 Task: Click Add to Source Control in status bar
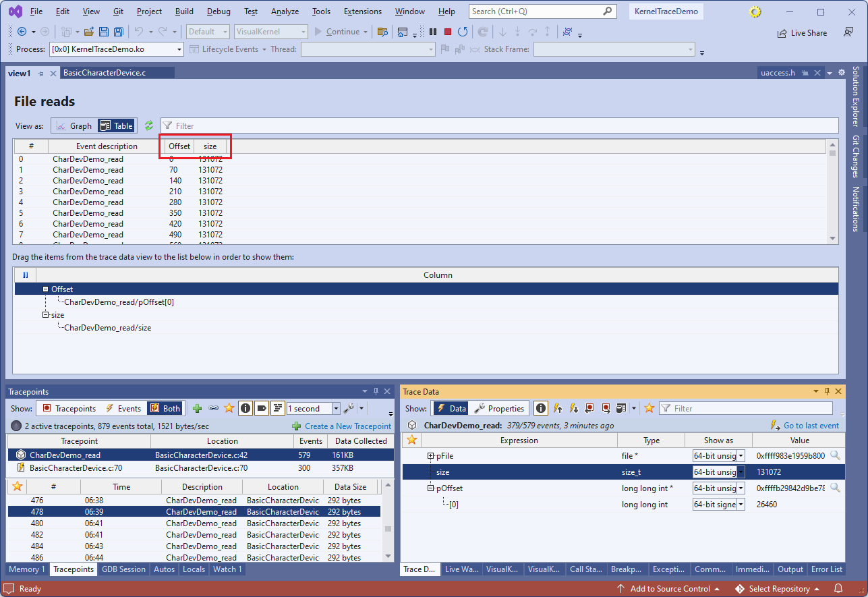(x=668, y=589)
